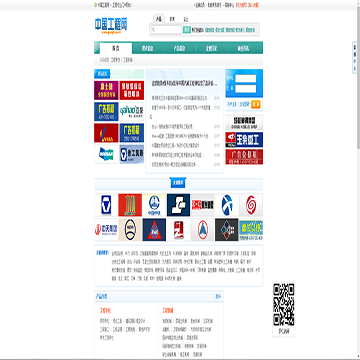Open the circular blue China Railway logo tile
The height and width of the screenshot is (360, 360).
pyautogui.click(x=154, y=205)
